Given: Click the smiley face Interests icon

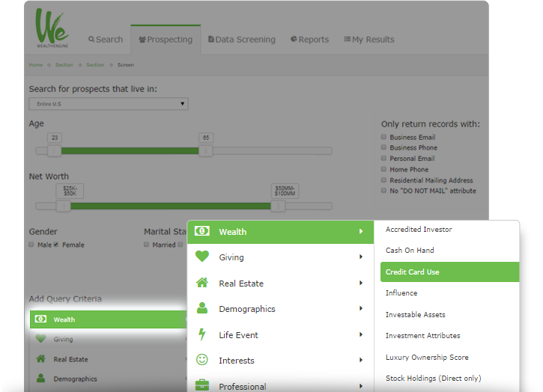Looking at the screenshot, I should click(202, 360).
